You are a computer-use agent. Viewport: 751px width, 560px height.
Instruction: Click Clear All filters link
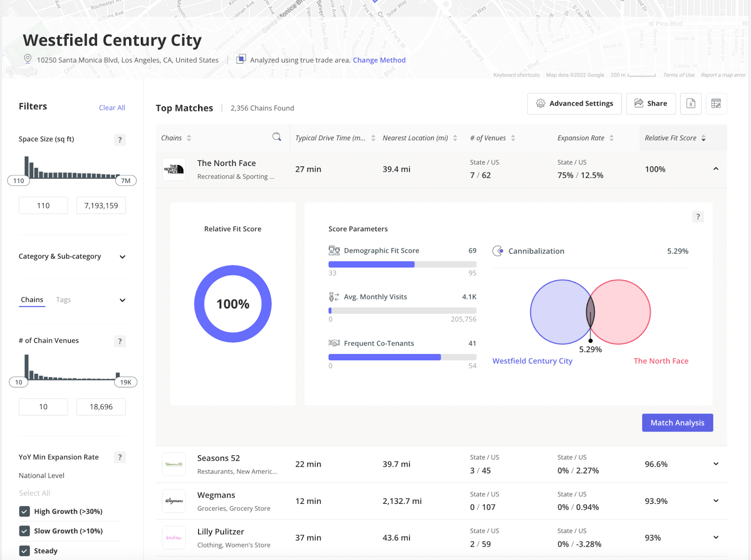pyautogui.click(x=112, y=107)
